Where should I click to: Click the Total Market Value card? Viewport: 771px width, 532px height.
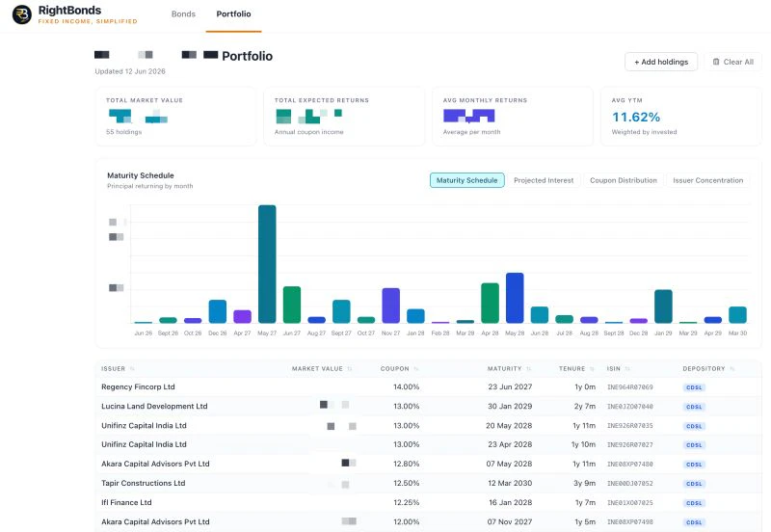175,117
